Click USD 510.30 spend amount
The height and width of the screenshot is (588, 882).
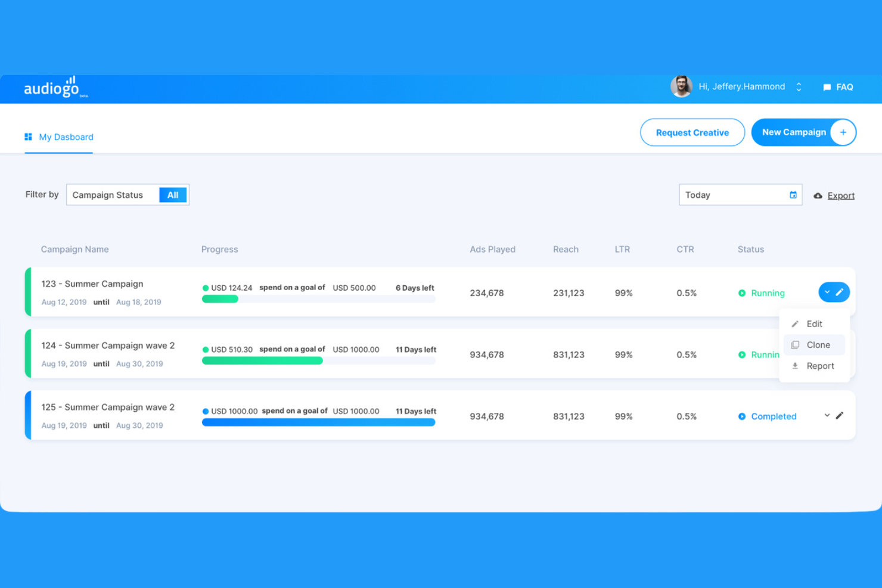[x=232, y=350]
